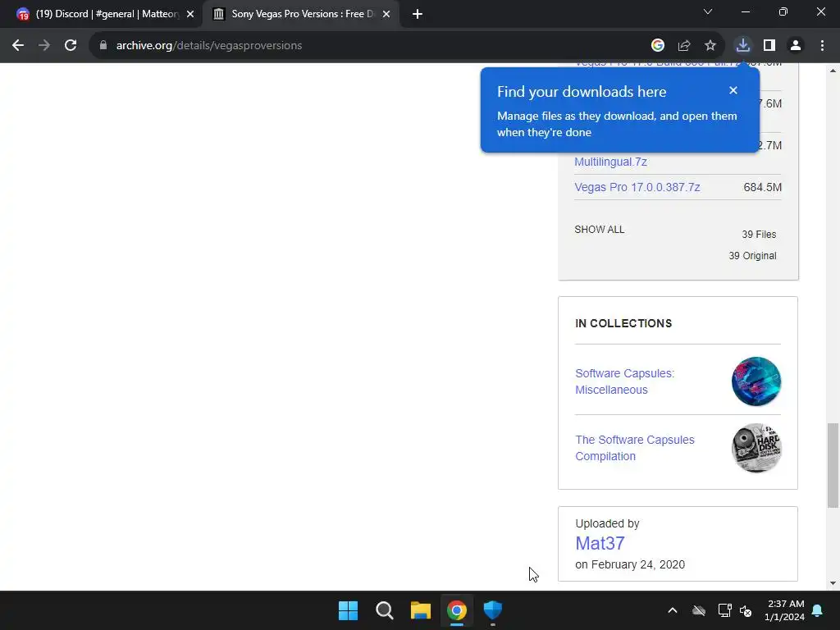The width and height of the screenshot is (840, 630).
Task: Open uploader Mat37 profile
Action: pyautogui.click(x=600, y=543)
